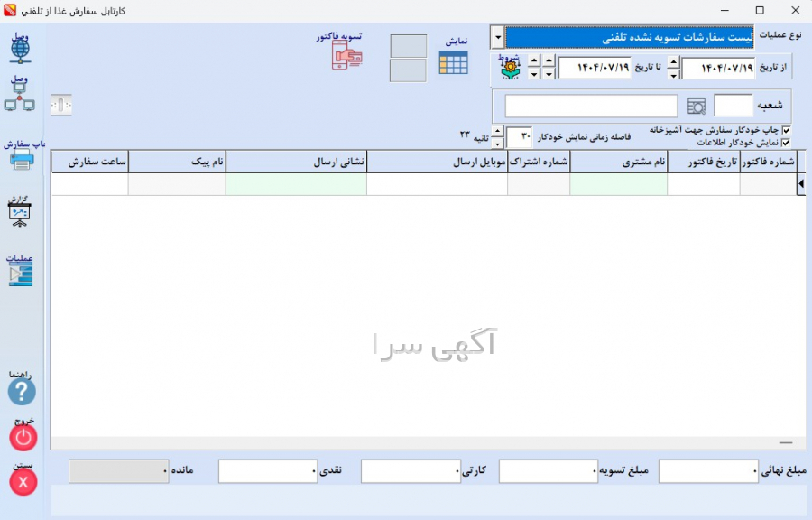Viewport: 812px width, 520px height.
Task: Open the operation type dropdown arrow
Action: click(497, 37)
